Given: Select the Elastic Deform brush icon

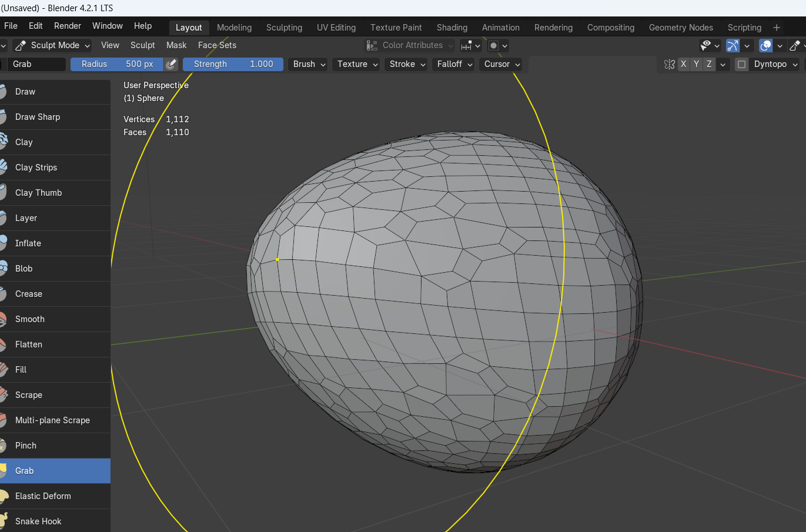Looking at the screenshot, I should (x=3, y=496).
